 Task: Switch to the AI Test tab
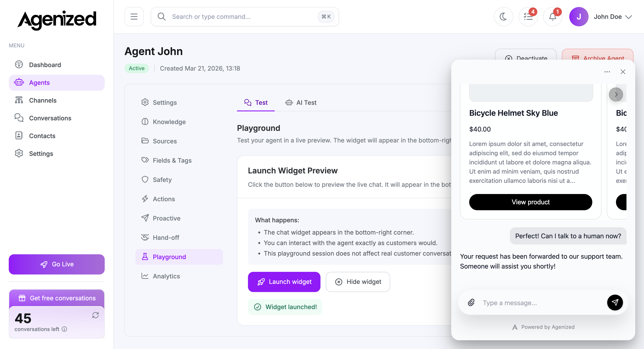(301, 103)
